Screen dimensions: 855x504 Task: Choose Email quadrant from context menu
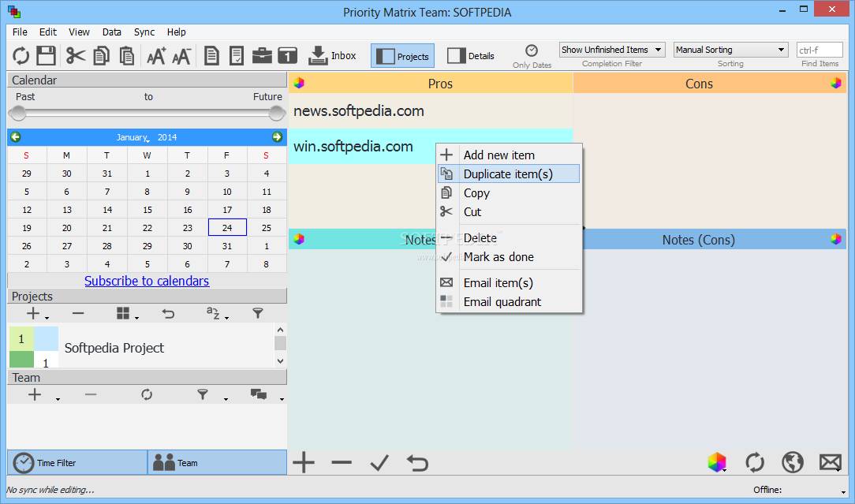(509, 301)
